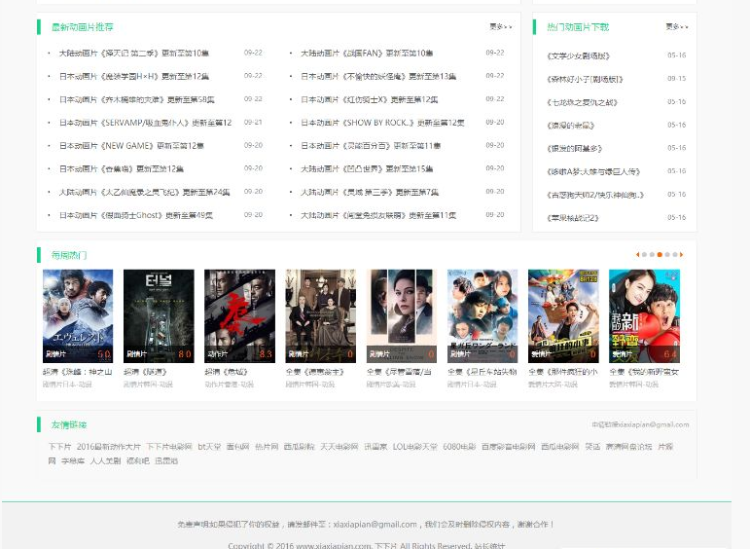The width and height of the screenshot is (750, 549).
Task: Open friendly link 百度影音电影网
Action: (508, 447)
